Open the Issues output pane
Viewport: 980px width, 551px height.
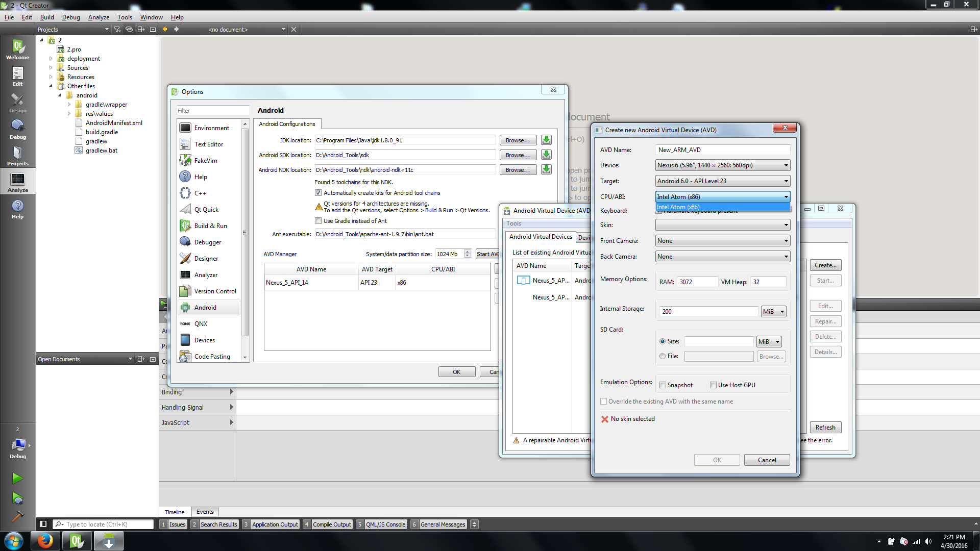174,524
